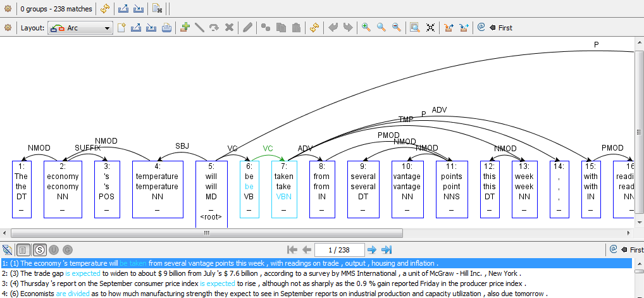This screenshot has height=298, width=644.
Task: Click the export graph icon beside new document
Action: click(x=136, y=28)
